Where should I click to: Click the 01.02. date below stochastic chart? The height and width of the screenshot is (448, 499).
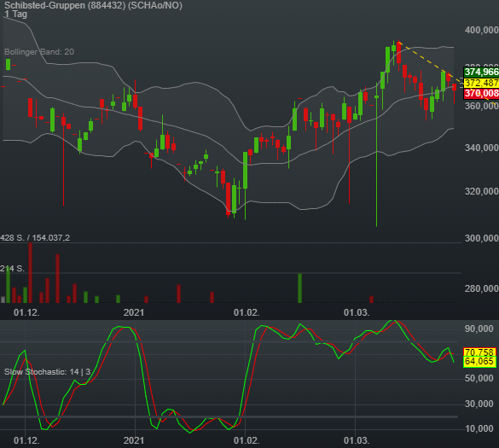pos(247,440)
